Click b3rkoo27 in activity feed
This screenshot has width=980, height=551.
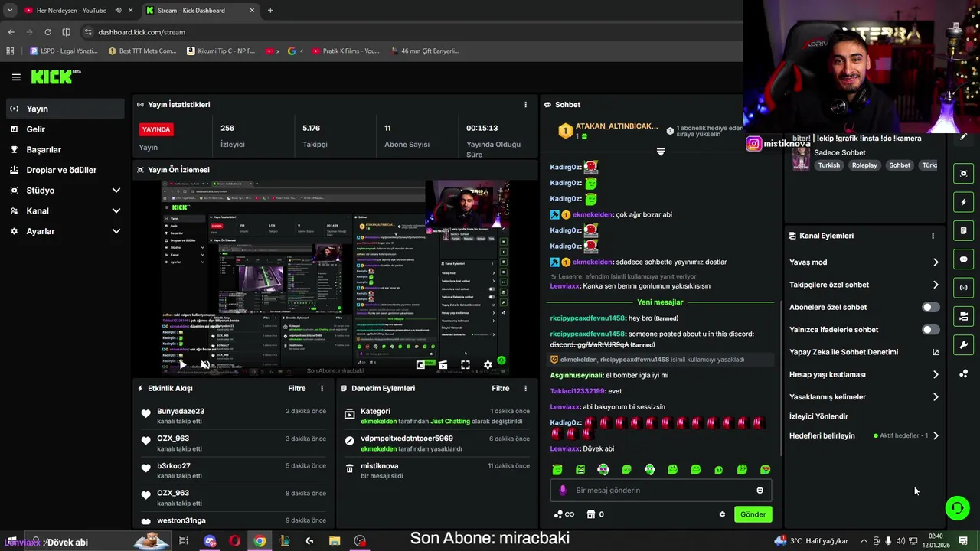point(174,466)
